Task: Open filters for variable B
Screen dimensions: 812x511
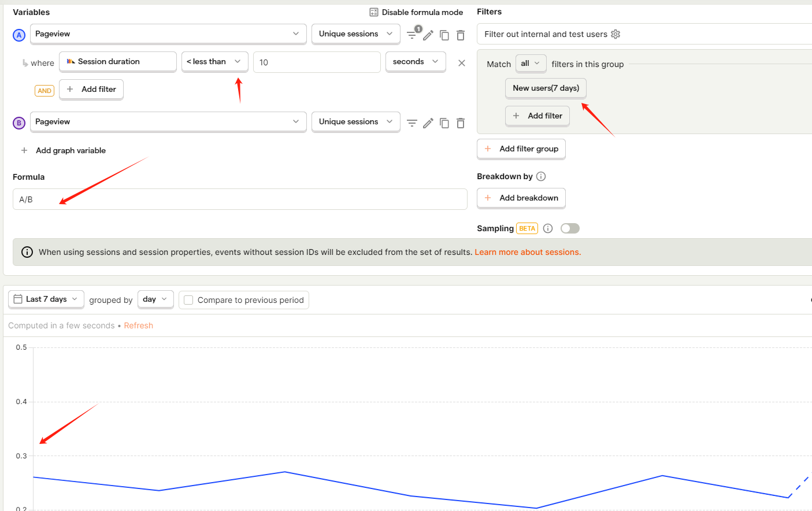Action: pyautogui.click(x=411, y=123)
